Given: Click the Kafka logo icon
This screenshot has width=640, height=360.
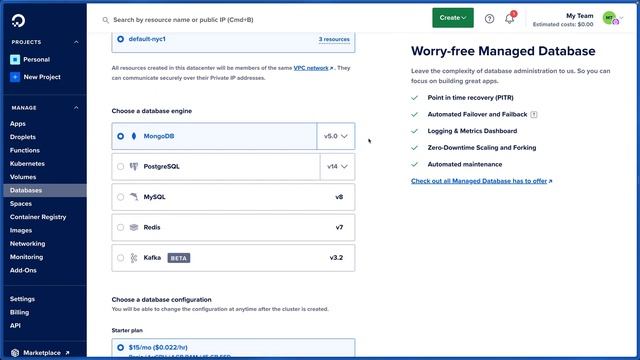Looking at the screenshot, I should click(x=134, y=258).
